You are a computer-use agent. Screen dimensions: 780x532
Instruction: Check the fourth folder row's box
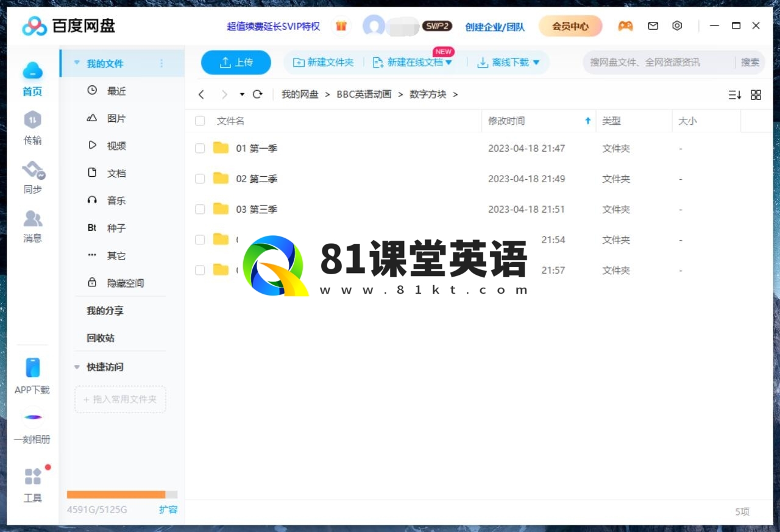coord(200,239)
